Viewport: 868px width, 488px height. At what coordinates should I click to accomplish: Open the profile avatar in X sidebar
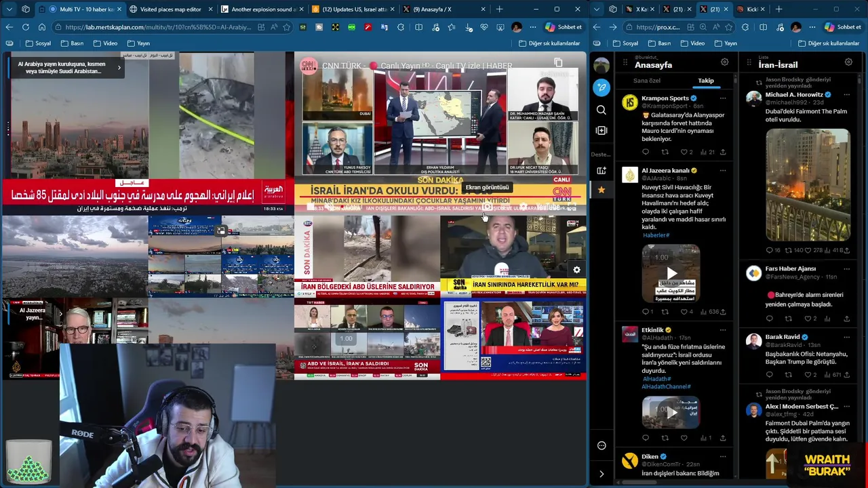click(601, 65)
